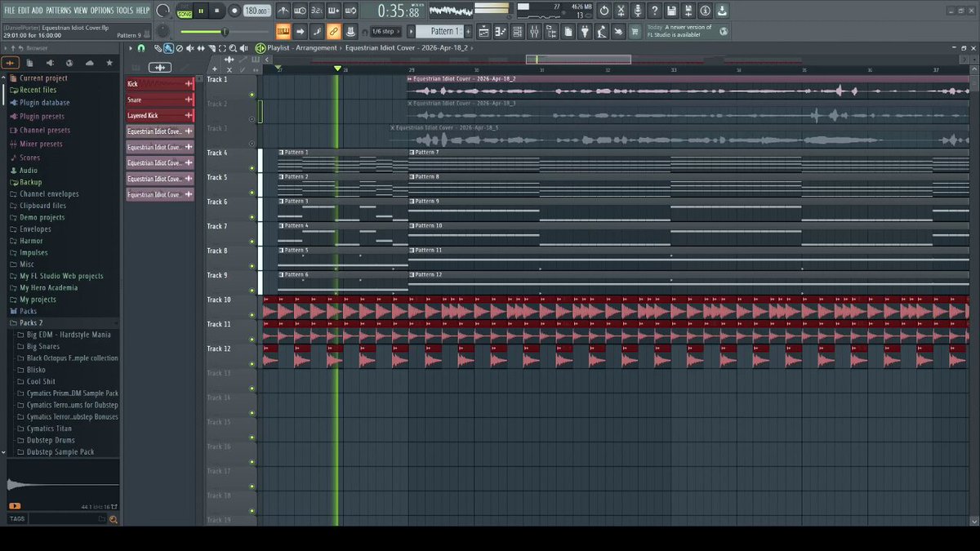The width and height of the screenshot is (980, 551).
Task: Click the save project floppy icon
Action: click(671, 11)
